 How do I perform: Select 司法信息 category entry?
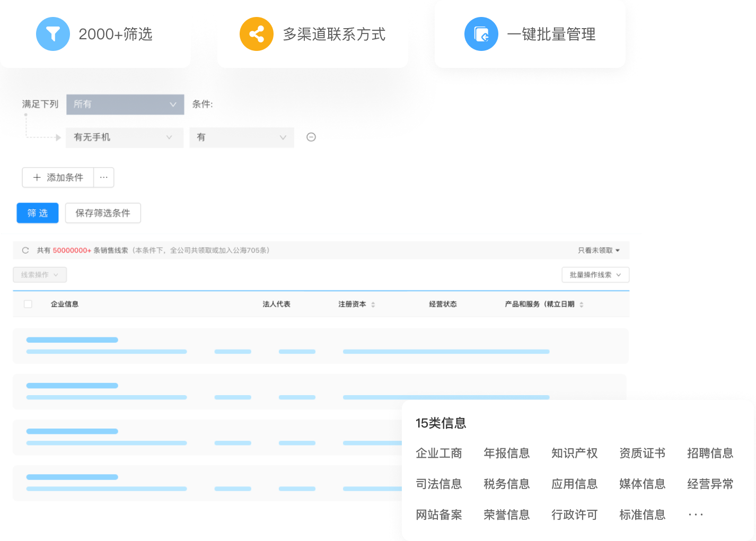click(439, 484)
